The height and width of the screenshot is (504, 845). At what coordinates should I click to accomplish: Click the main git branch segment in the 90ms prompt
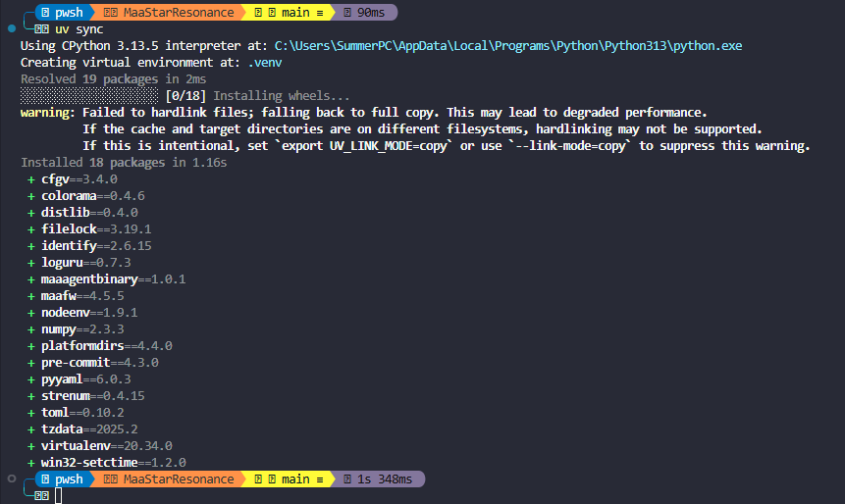289,13
